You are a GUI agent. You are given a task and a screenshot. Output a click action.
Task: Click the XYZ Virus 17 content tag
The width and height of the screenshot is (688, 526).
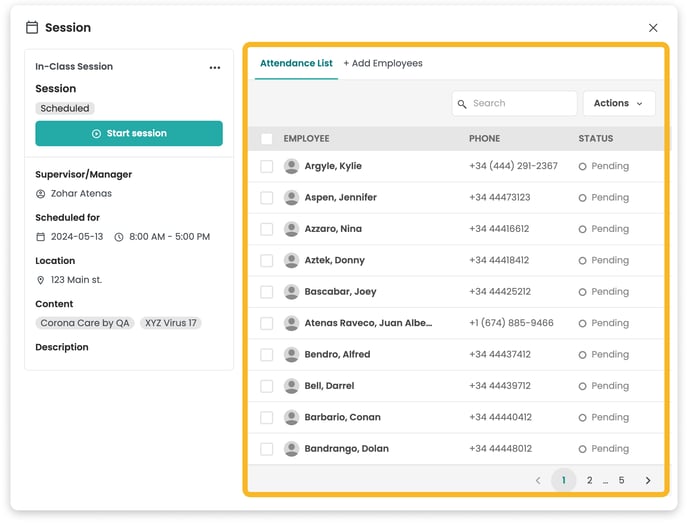(171, 323)
